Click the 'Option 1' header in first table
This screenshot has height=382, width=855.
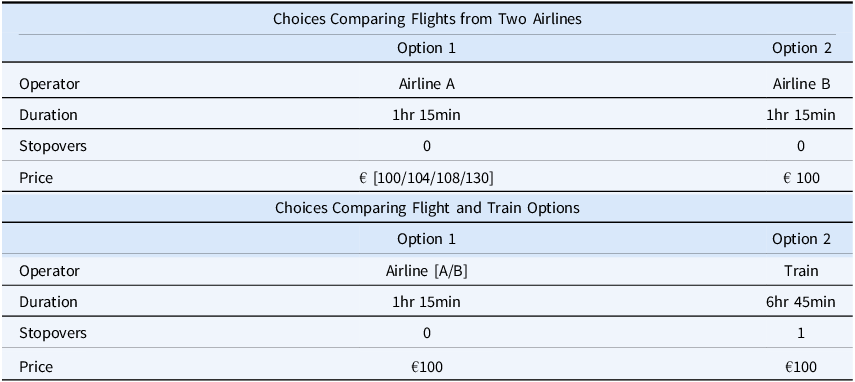pyautogui.click(x=426, y=48)
